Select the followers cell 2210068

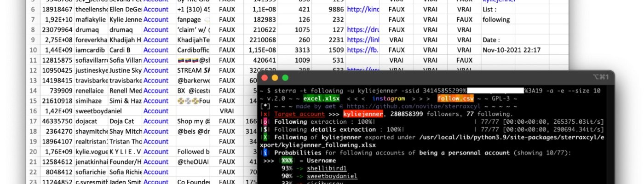261,40
